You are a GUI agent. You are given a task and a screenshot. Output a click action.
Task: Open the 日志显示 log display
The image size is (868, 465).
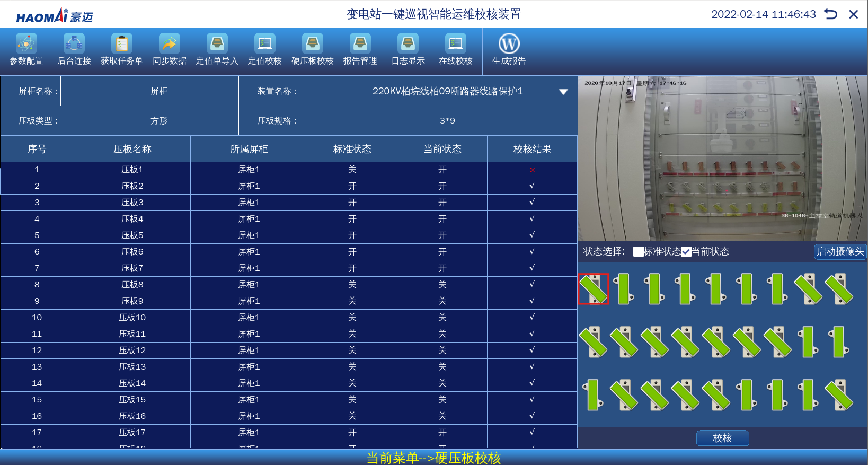(x=408, y=45)
